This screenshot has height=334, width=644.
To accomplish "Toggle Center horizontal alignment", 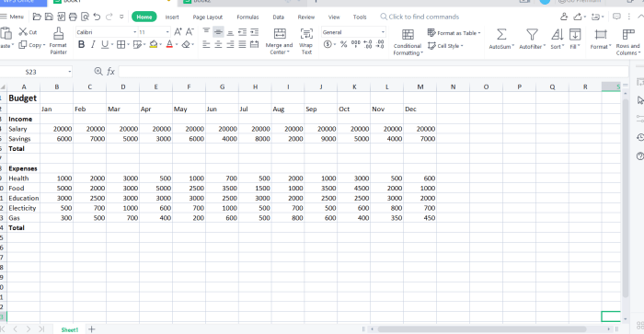I will (218, 44).
